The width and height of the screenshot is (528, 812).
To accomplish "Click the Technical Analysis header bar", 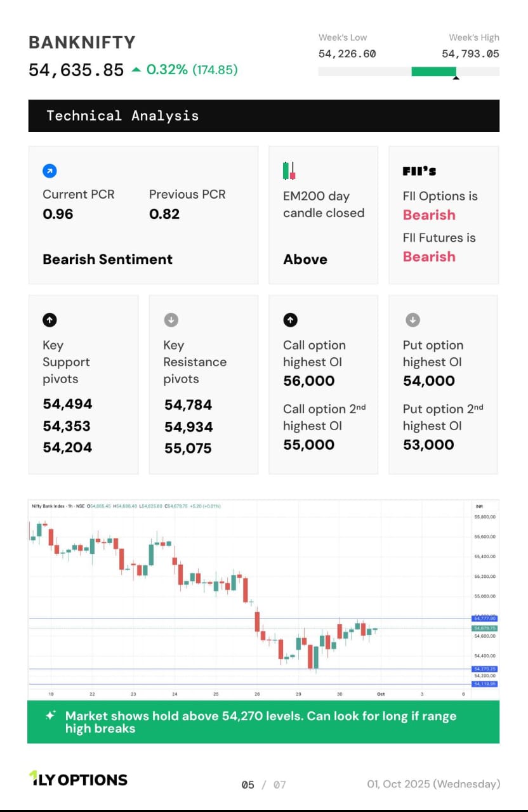I will click(x=263, y=115).
